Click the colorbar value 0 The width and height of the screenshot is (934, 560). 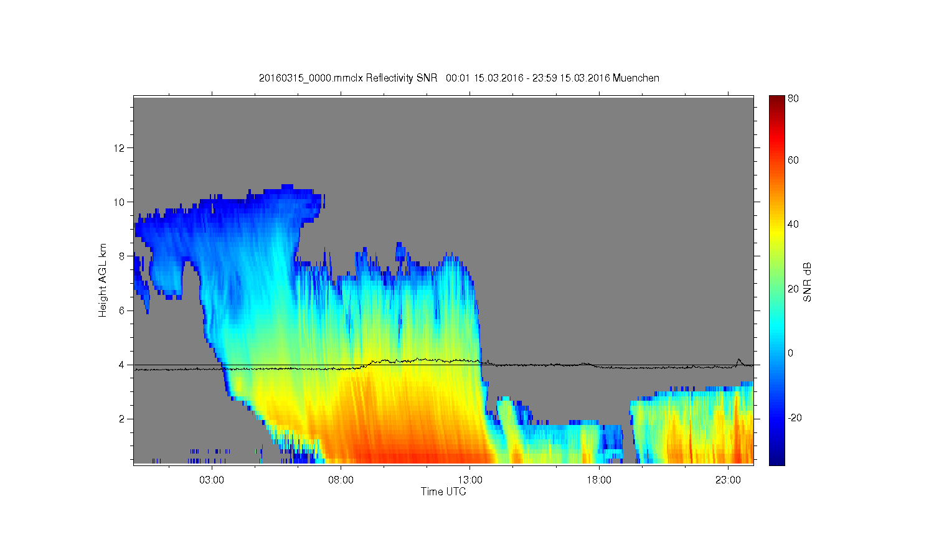[791, 353]
